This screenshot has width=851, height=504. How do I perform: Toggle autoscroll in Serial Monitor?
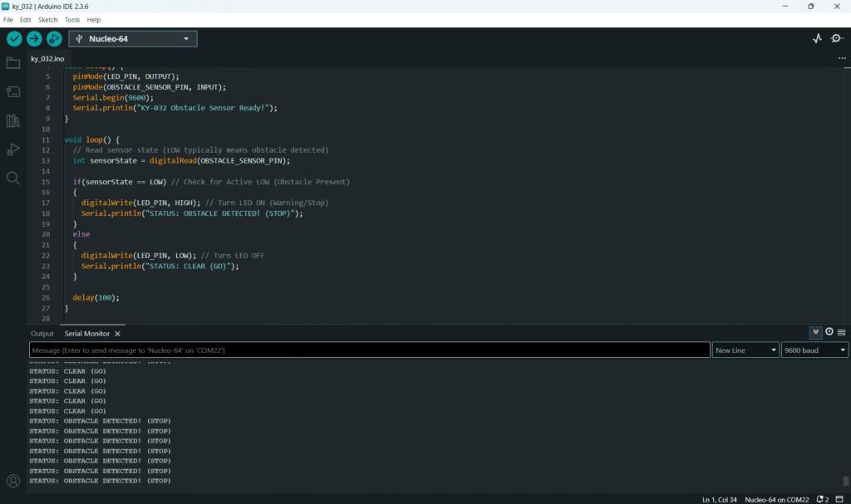(816, 332)
